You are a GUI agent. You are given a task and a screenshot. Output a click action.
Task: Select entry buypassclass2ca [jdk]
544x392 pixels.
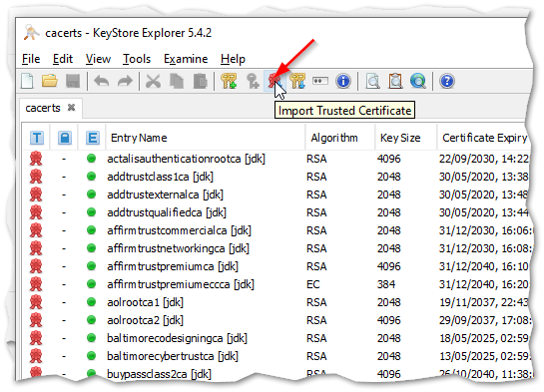tap(159, 374)
